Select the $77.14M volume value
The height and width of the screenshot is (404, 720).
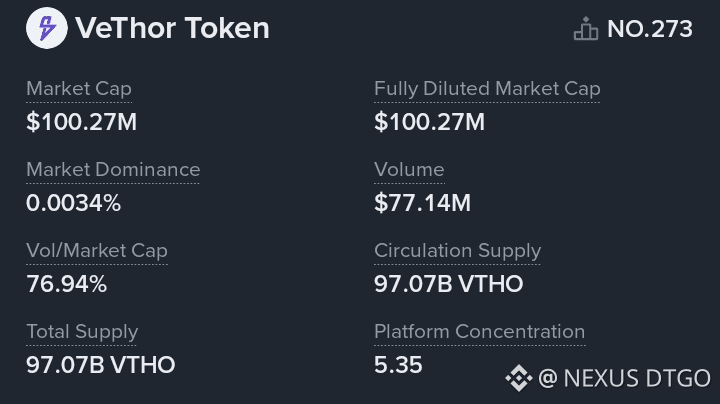[x=422, y=203]
